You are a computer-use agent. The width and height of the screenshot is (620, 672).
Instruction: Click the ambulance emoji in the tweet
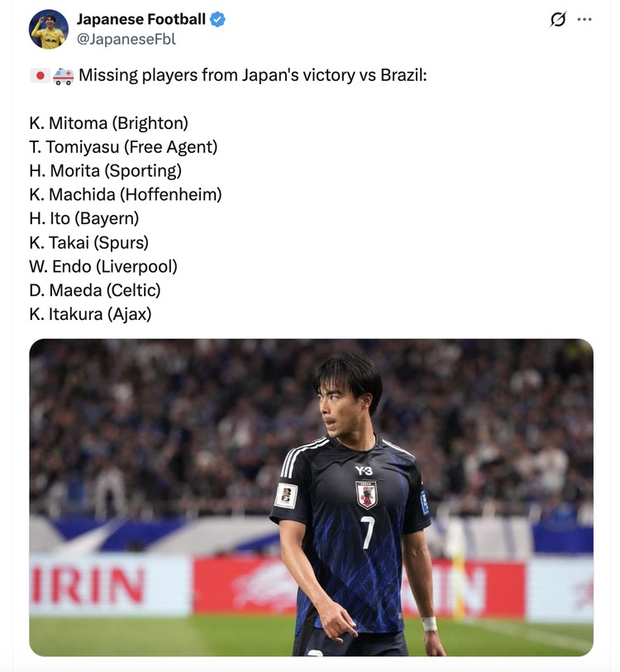[63, 76]
